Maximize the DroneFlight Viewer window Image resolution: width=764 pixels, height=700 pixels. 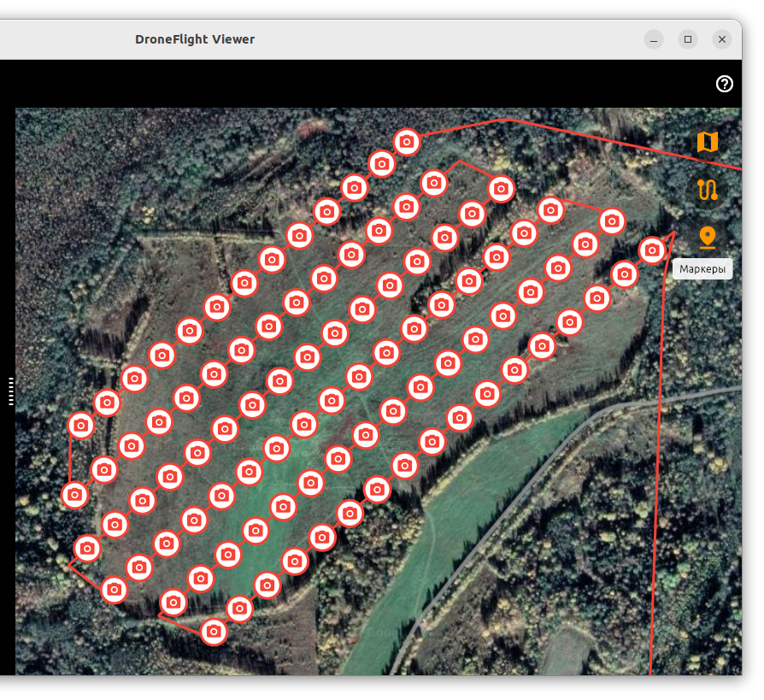click(688, 39)
